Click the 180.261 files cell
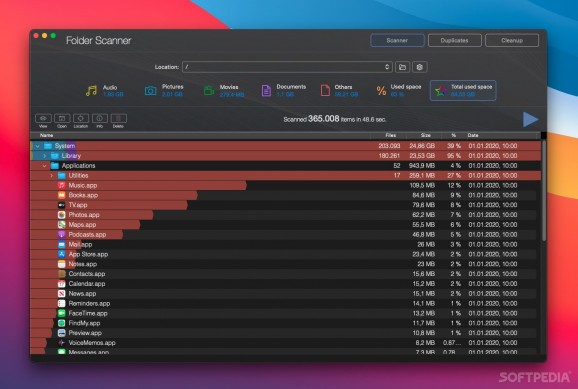Image resolution: width=578 pixels, height=389 pixels. click(x=389, y=156)
